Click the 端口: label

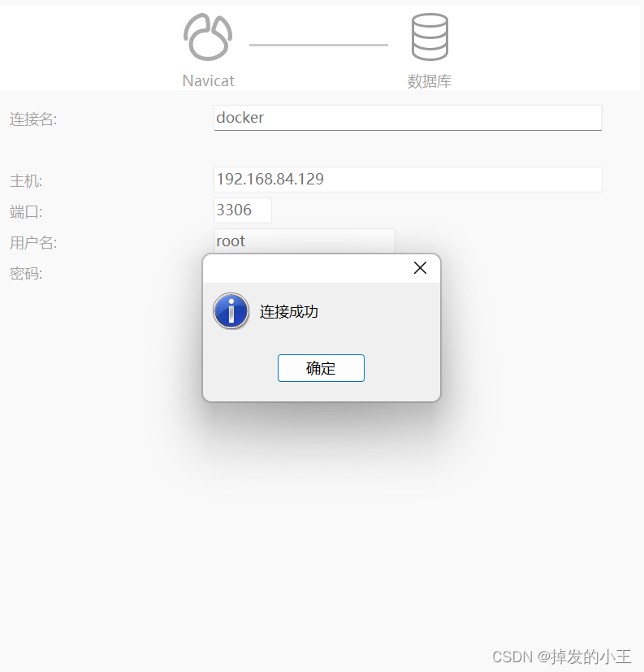tap(26, 212)
